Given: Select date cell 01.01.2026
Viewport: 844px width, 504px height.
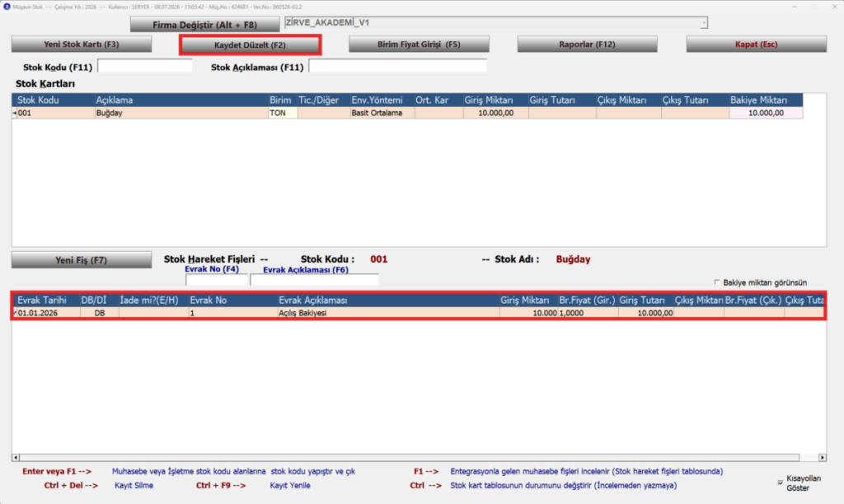Looking at the screenshot, I should pos(47,313).
